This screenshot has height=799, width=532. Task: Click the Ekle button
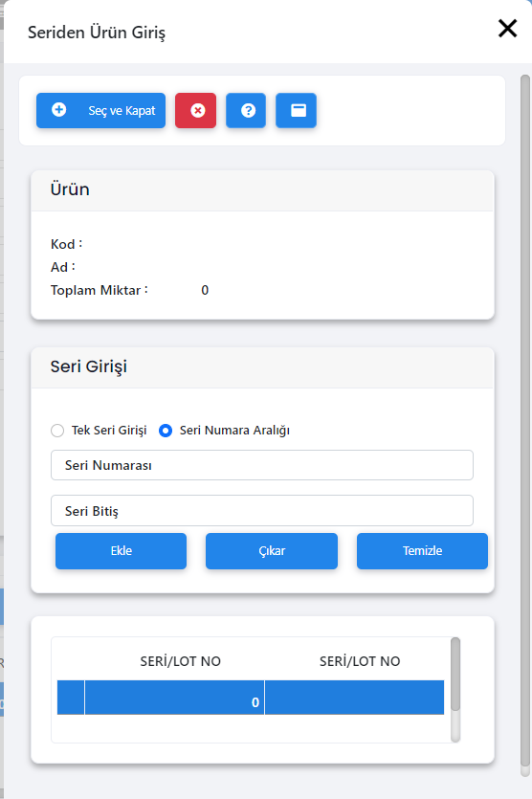(122, 551)
